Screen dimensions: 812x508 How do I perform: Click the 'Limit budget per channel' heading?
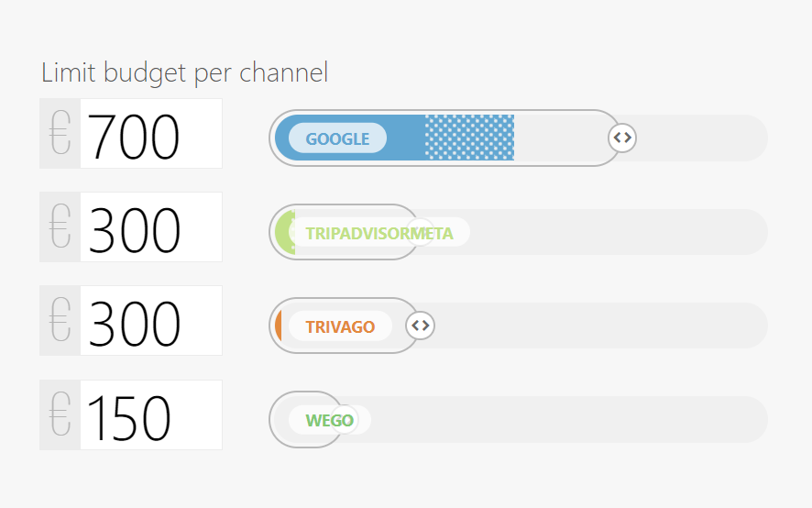click(184, 72)
